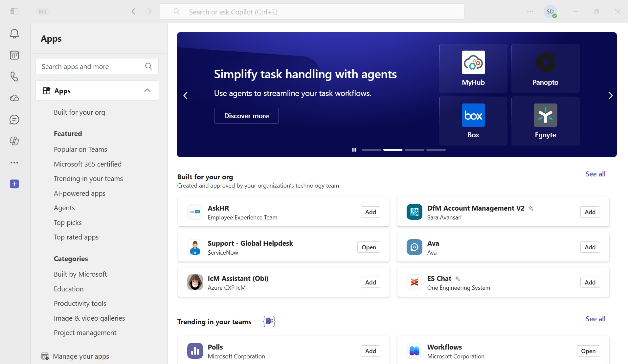Image resolution: width=628 pixels, height=364 pixels.
Task: Show next carousel banner
Action: click(x=610, y=96)
